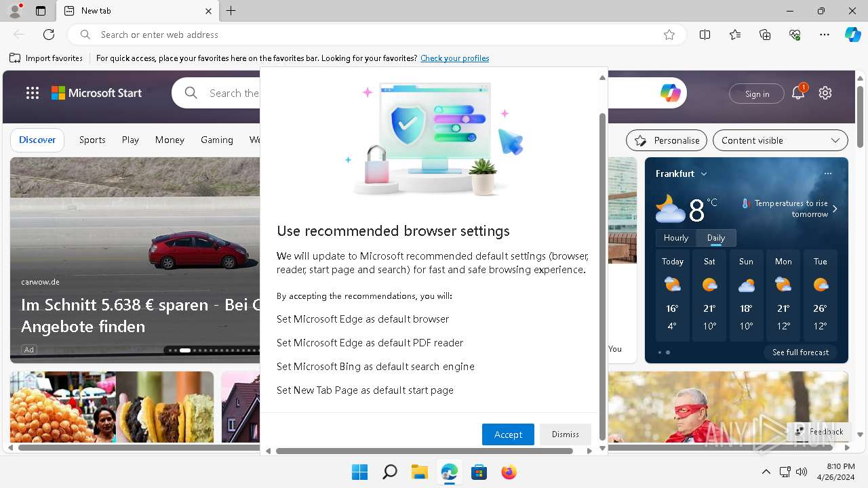
Task: Select Tuesday forecast column
Action: click(820, 296)
